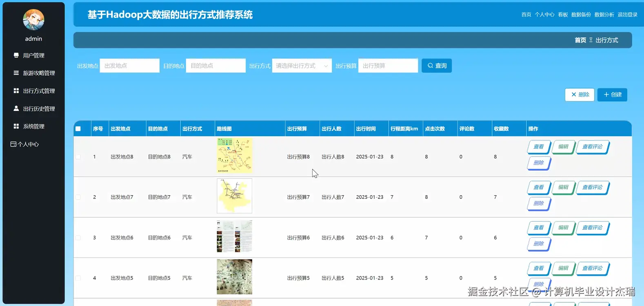Open 系统管理 in the sidebar
Screen dimensions: 644x306
click(34, 126)
